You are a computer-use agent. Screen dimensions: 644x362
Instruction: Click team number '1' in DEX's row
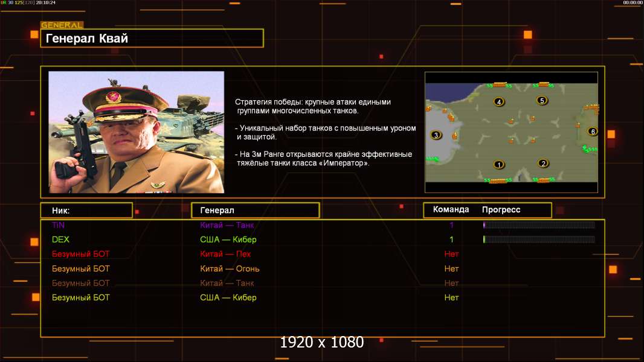click(451, 240)
